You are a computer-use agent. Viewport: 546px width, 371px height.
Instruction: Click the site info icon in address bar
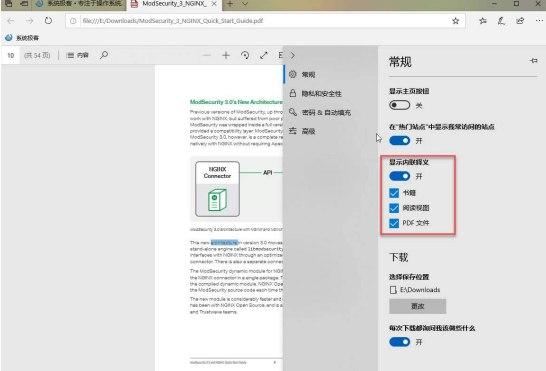point(73,21)
